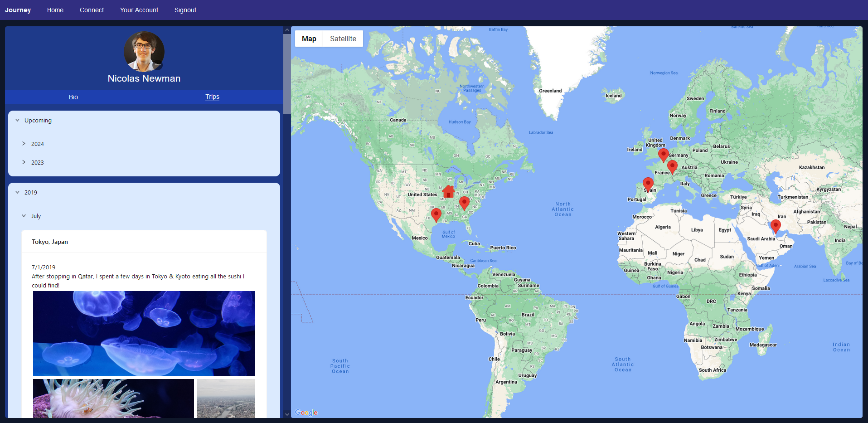The height and width of the screenshot is (423, 868).
Task: Click the United States label on map
Action: click(422, 194)
